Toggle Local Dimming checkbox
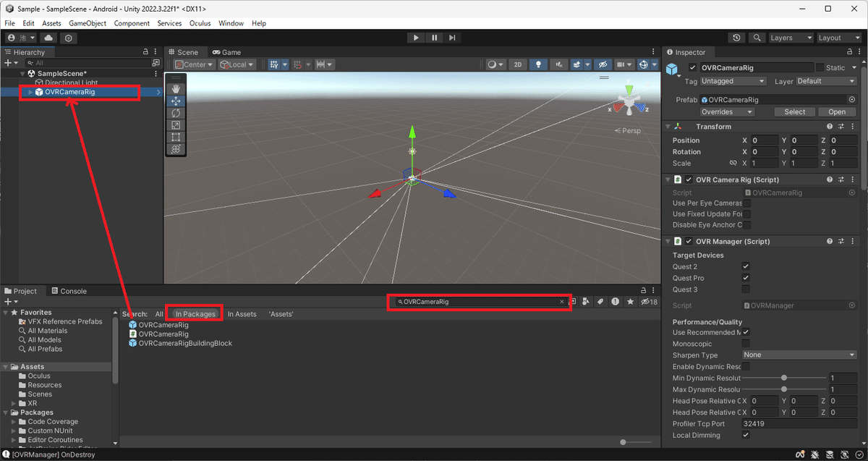868x461 pixels. click(x=746, y=435)
